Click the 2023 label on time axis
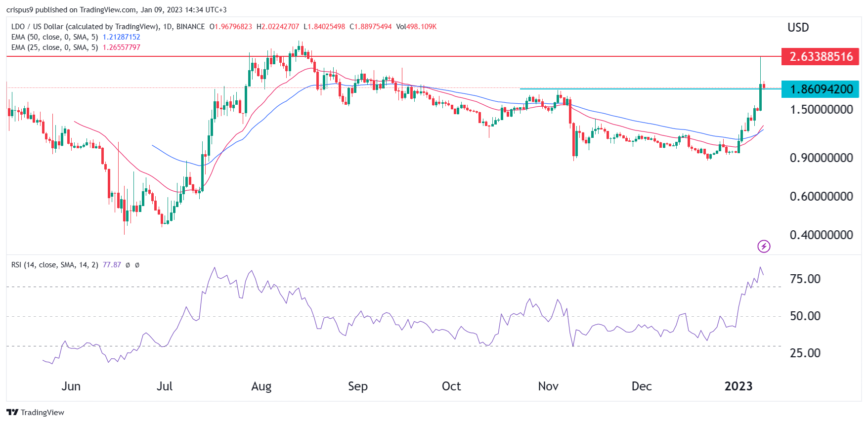This screenshot has width=868, height=423. click(x=738, y=386)
